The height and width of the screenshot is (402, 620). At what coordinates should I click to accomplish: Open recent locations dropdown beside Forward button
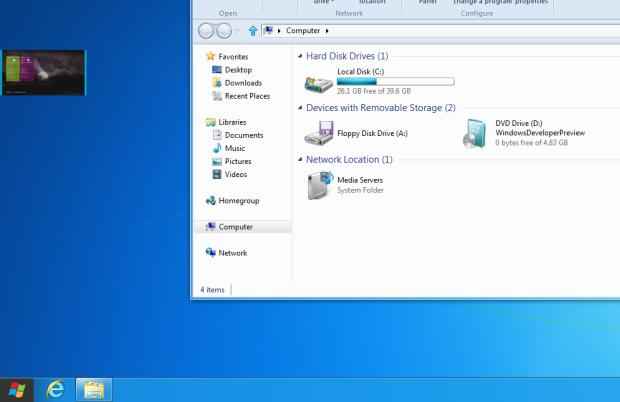point(237,31)
